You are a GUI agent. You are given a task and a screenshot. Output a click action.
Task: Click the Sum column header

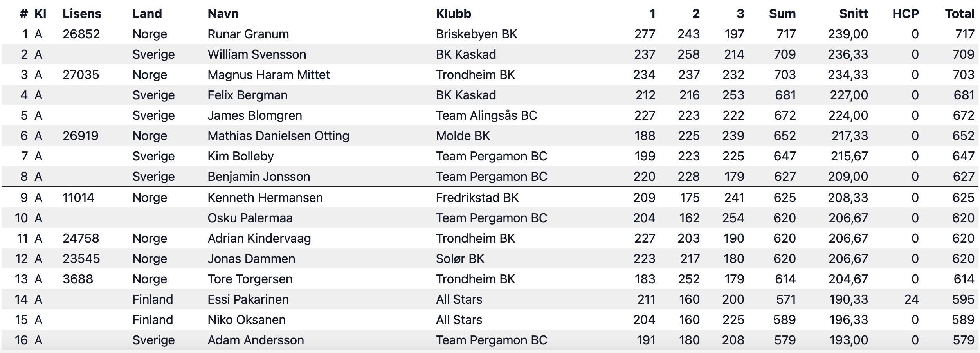[782, 14]
